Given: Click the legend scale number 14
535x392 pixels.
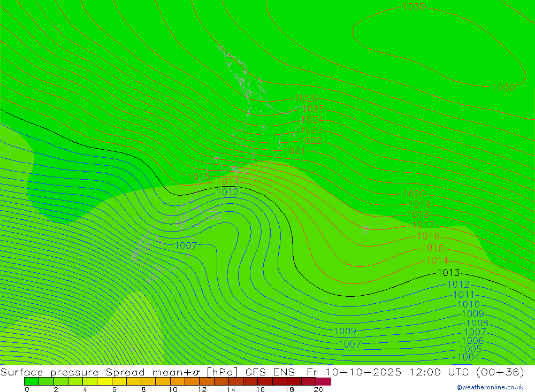Looking at the screenshot, I should tap(231, 389).
